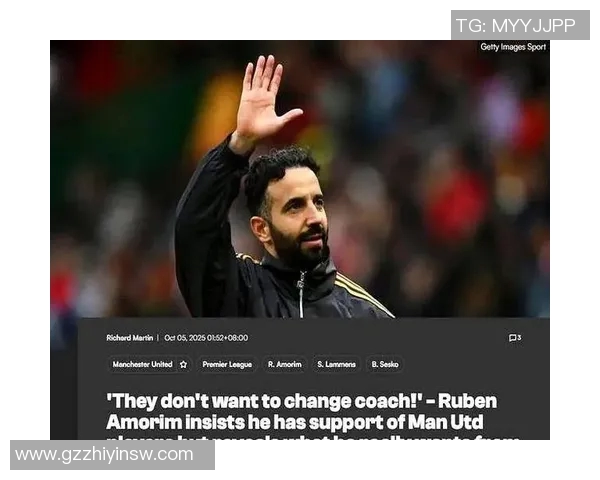Select the R. Amorim tag

tap(285, 364)
